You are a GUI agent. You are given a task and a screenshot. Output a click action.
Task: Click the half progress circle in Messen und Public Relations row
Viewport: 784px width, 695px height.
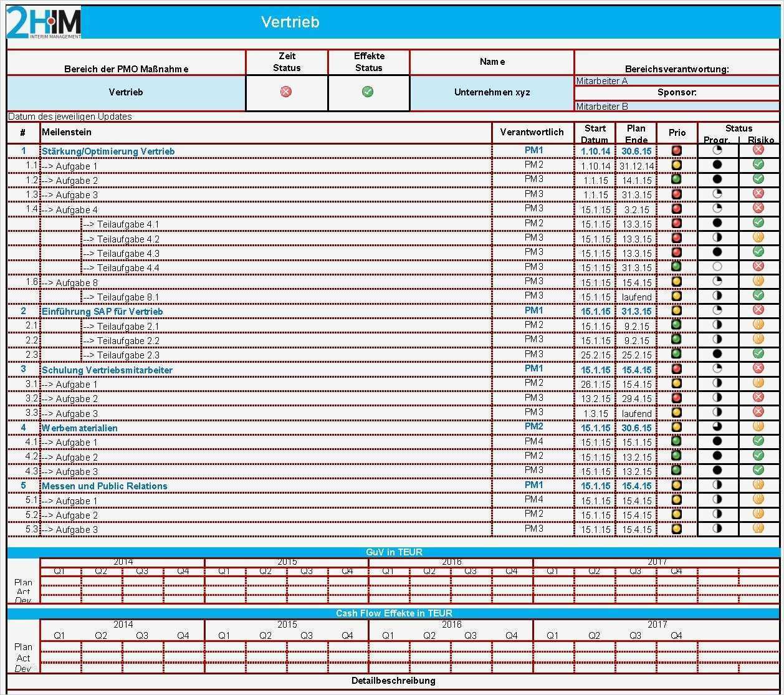717,485
